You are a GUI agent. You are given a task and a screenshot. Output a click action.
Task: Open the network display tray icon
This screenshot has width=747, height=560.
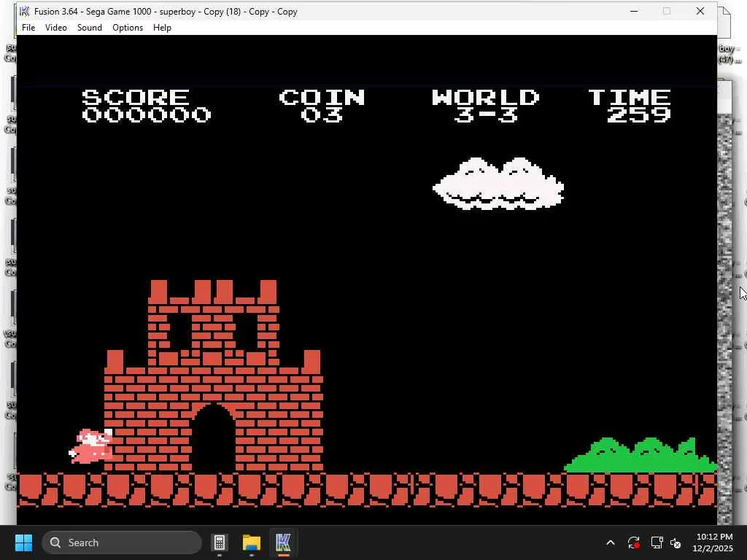(x=657, y=542)
